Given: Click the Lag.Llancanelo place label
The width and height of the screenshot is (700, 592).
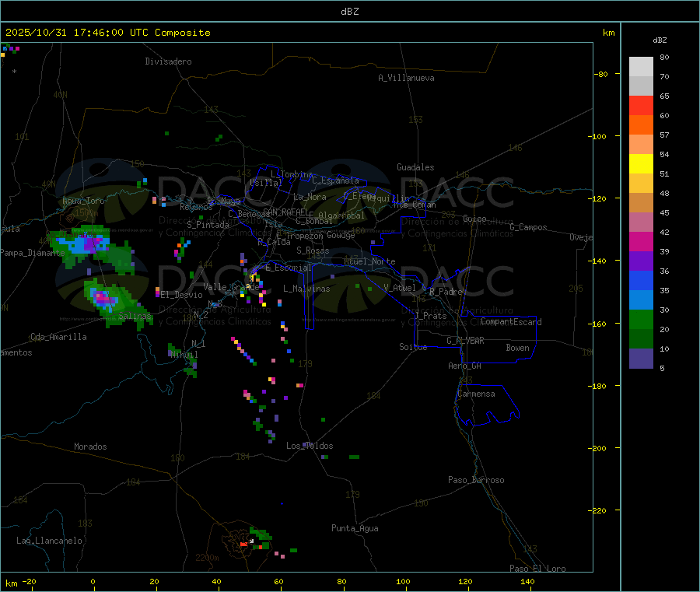Looking at the screenshot, I should [x=50, y=541].
